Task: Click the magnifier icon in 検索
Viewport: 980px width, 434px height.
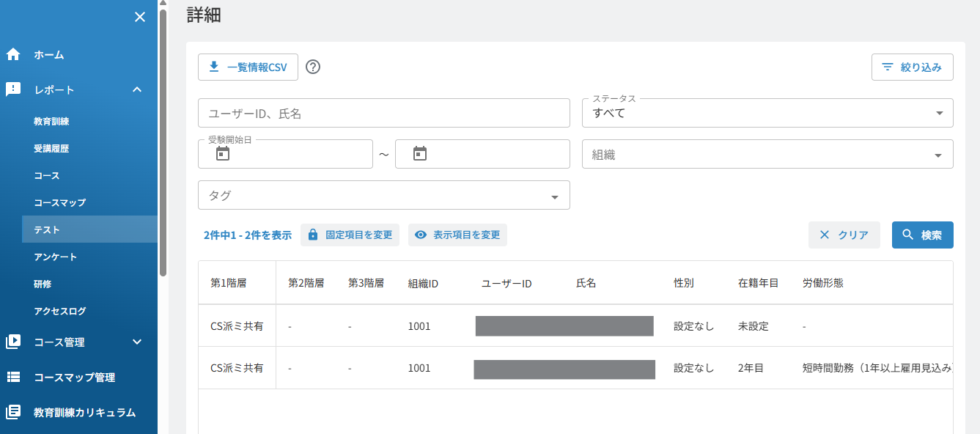Action: point(908,235)
